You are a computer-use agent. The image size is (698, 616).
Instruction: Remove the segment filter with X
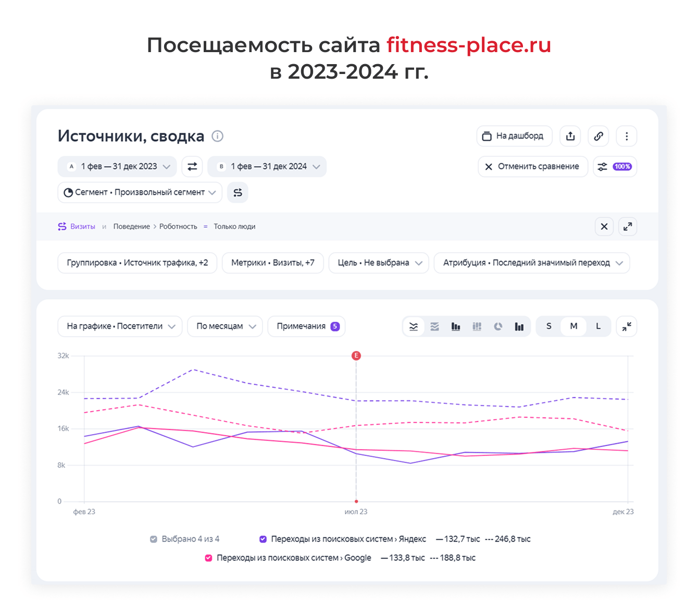604,226
